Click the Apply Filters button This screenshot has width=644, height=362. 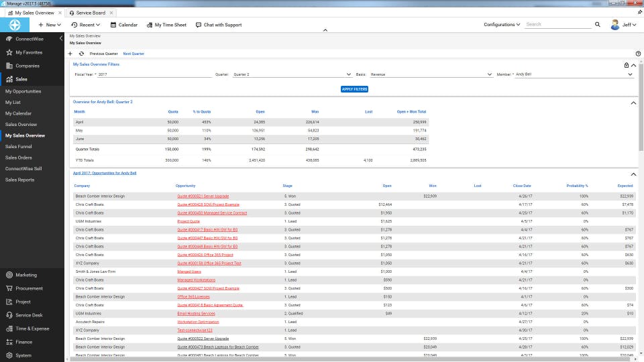click(354, 89)
